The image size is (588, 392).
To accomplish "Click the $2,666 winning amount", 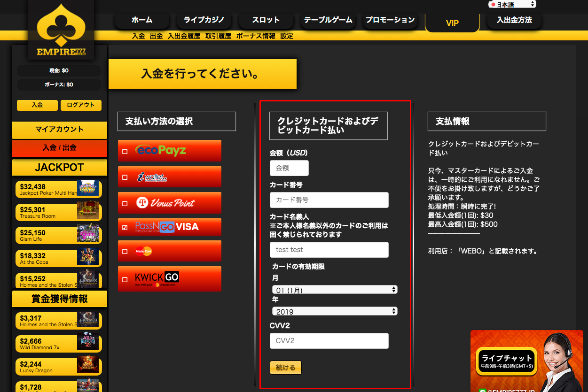I will tap(31, 341).
